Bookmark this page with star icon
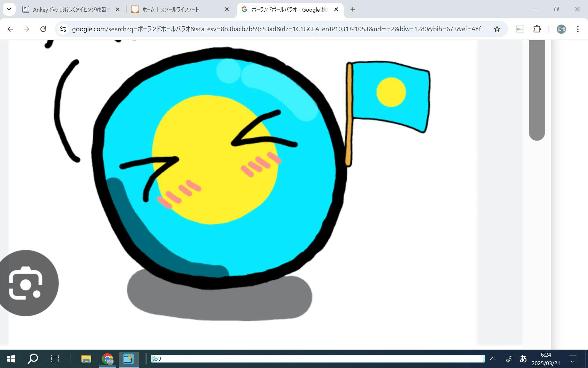 [x=497, y=29]
